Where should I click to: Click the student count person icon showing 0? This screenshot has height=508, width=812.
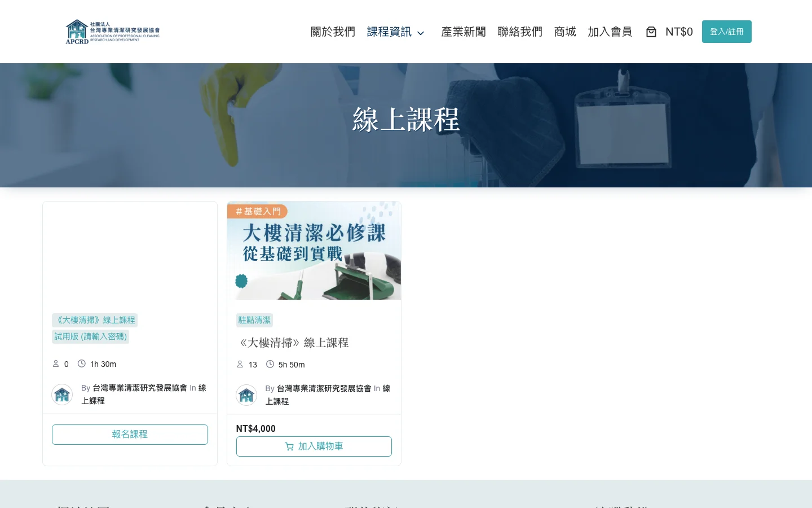(56, 364)
